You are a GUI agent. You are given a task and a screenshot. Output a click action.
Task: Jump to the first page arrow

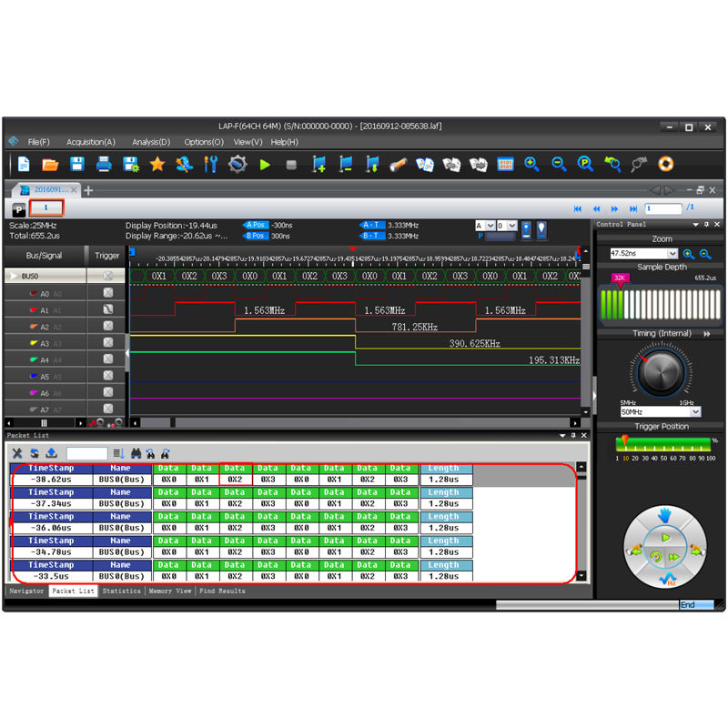[x=578, y=209]
